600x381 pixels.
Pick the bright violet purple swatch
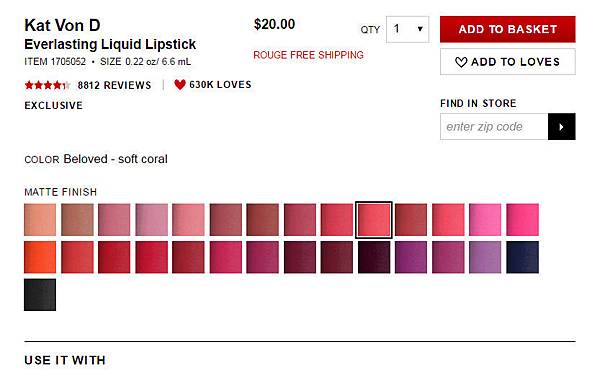tap(411, 257)
